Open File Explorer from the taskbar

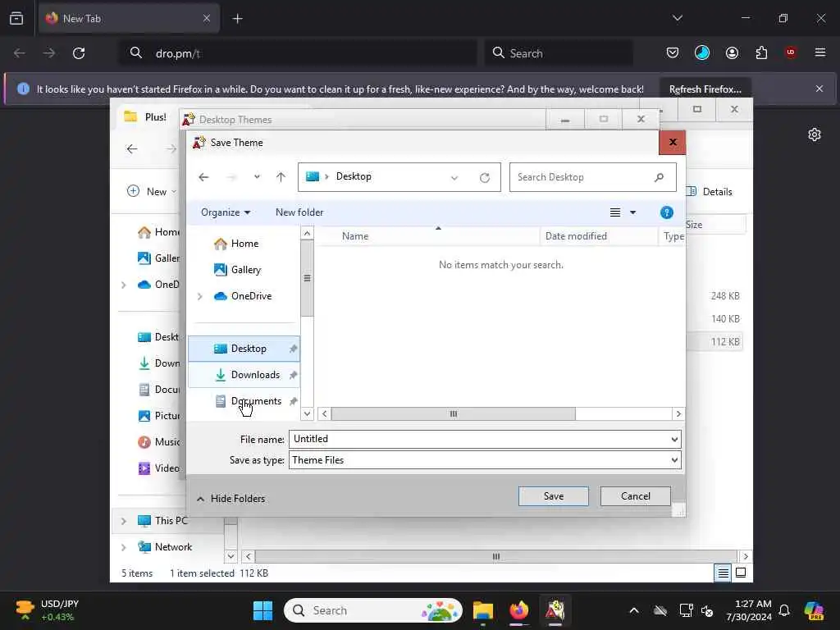tap(482, 610)
